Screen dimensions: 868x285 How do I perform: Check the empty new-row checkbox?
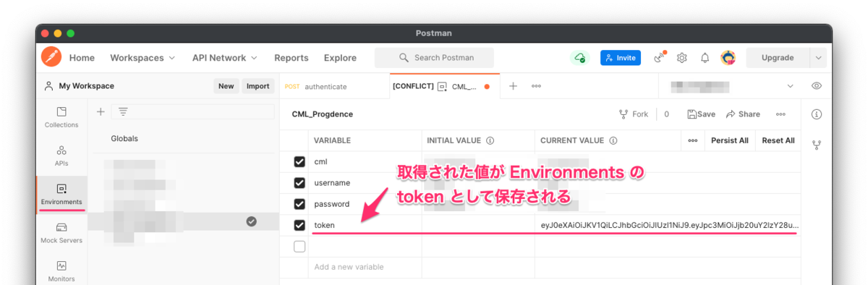(299, 247)
